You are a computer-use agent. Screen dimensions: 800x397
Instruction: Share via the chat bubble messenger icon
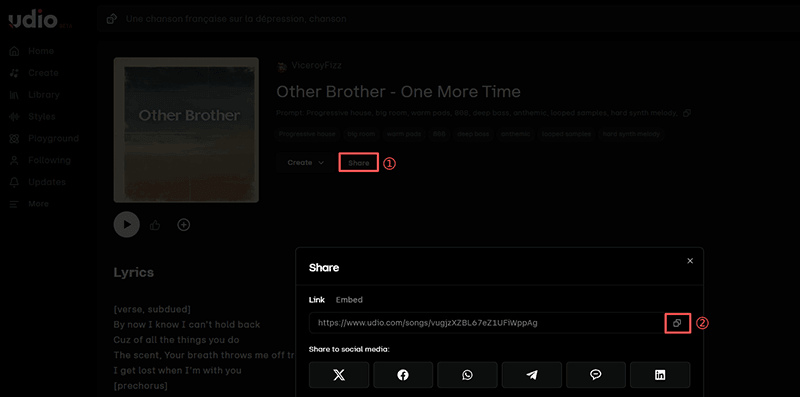pos(596,375)
